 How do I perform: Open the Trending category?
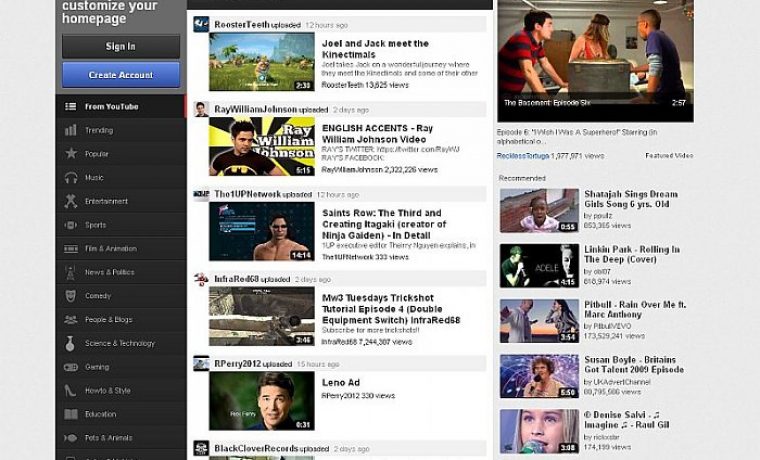pos(121,130)
